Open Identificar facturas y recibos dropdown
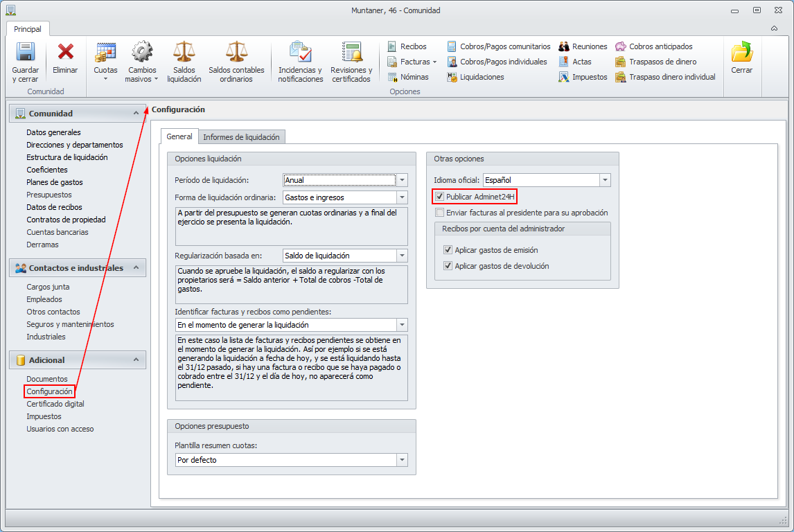 coord(402,325)
